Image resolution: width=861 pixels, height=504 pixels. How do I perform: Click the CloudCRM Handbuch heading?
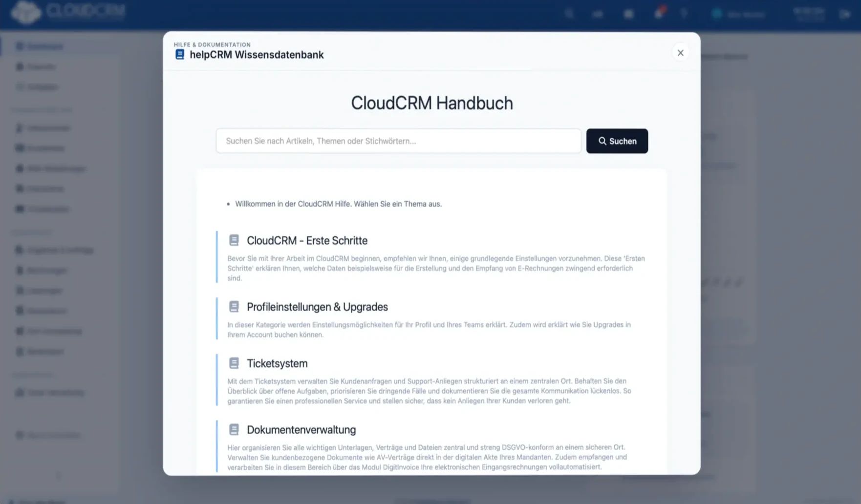click(432, 103)
